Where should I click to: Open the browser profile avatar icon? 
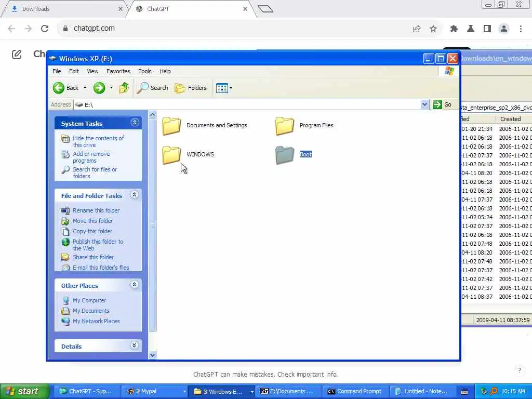pos(504,29)
